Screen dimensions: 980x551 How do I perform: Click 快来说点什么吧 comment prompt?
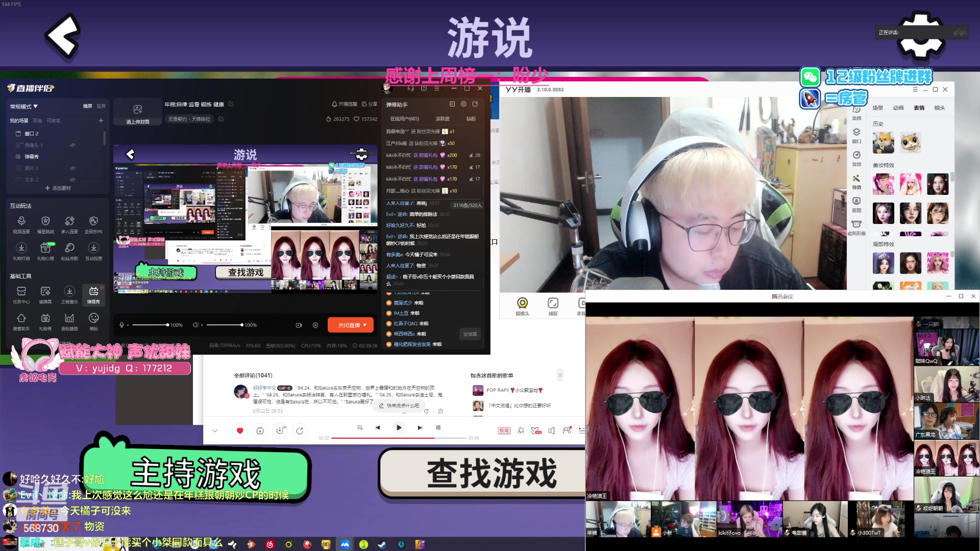399,406
